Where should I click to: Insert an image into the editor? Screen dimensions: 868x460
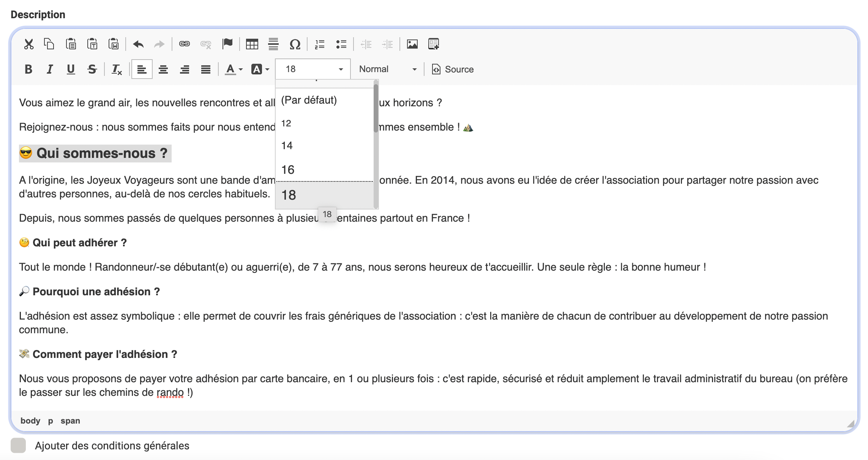pyautogui.click(x=412, y=44)
